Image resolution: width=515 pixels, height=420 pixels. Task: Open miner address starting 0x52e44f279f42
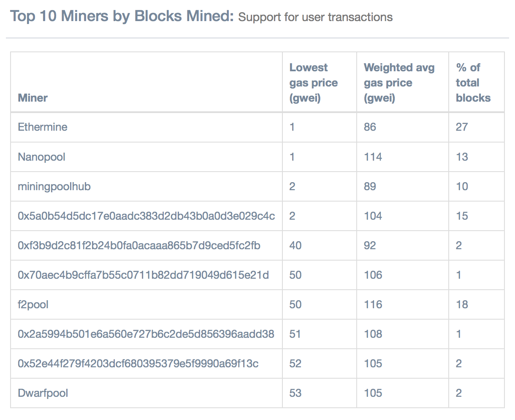pos(138,363)
